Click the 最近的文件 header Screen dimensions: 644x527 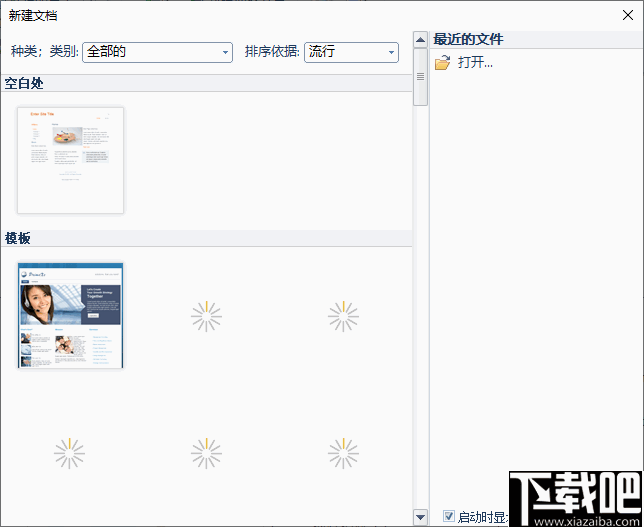468,39
